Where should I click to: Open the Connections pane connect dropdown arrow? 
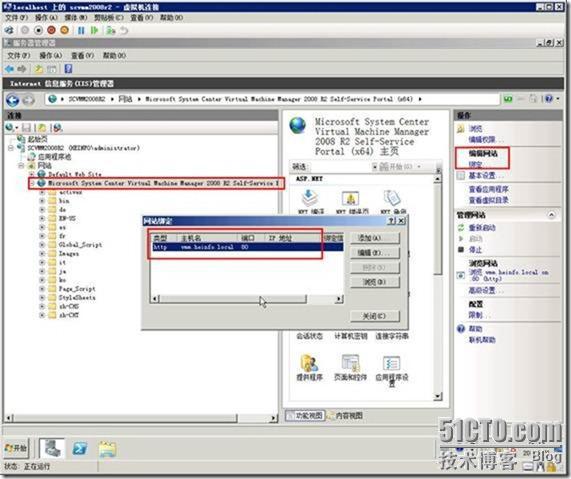[x=17, y=128]
